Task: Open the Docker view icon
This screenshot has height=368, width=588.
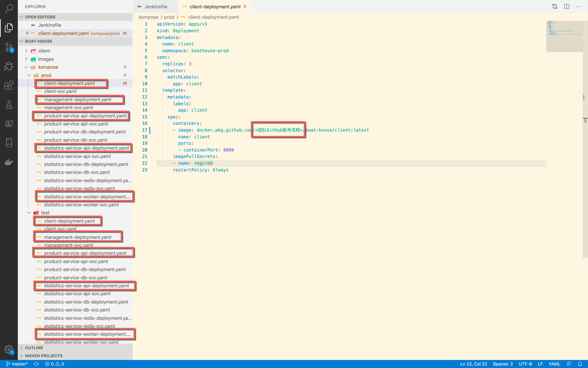Action: [x=9, y=162]
